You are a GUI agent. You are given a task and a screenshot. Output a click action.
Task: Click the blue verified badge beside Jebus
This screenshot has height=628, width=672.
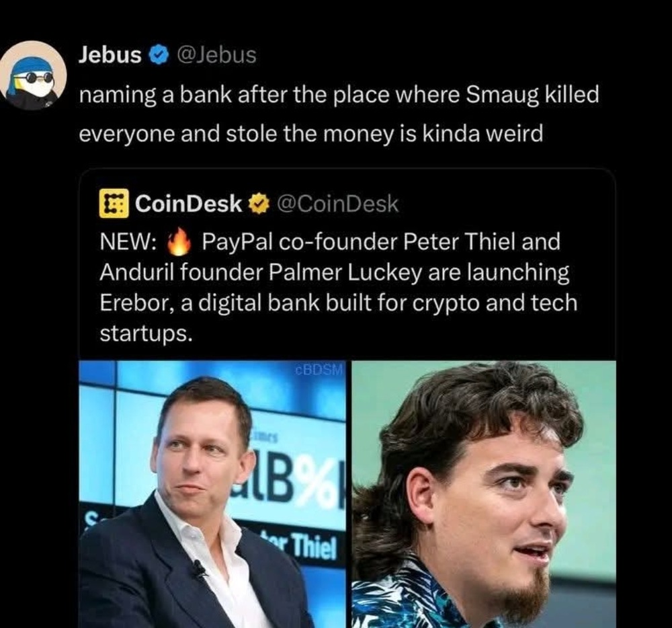tap(158, 55)
